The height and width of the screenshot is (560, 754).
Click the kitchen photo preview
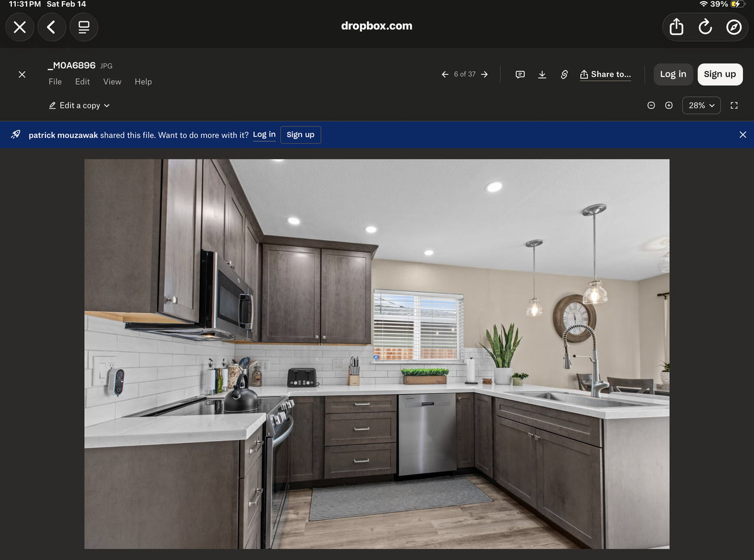(377, 353)
